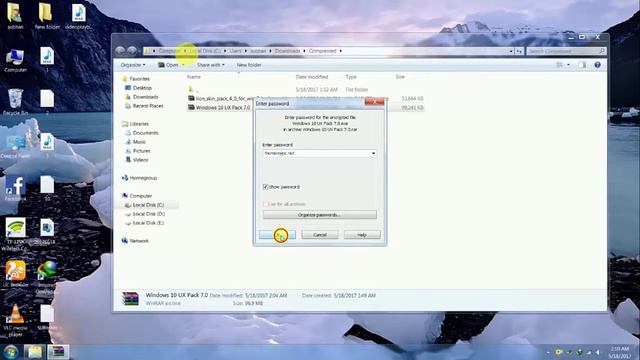Refresh the Explorer address bar
This screenshot has height=360, width=640.
(x=519, y=51)
